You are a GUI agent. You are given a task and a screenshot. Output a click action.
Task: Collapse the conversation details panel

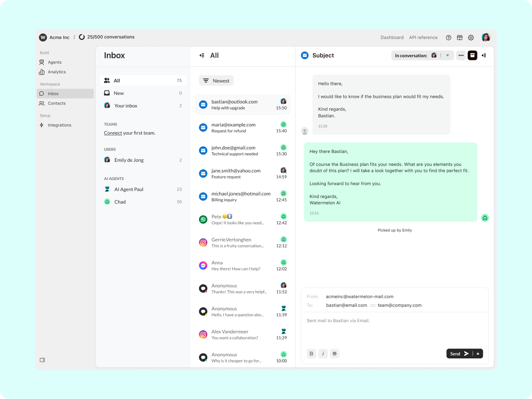(x=484, y=55)
